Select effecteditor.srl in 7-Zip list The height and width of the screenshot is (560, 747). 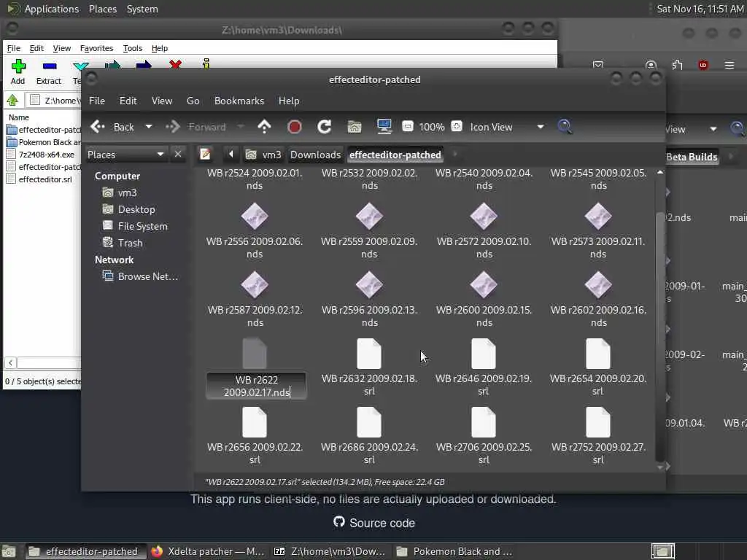tap(40, 179)
